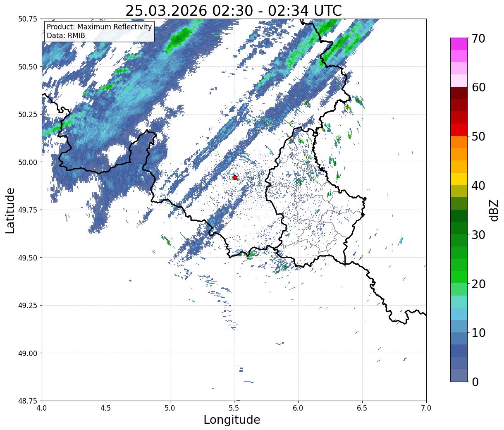Click colorbar tick label 40

478,185
